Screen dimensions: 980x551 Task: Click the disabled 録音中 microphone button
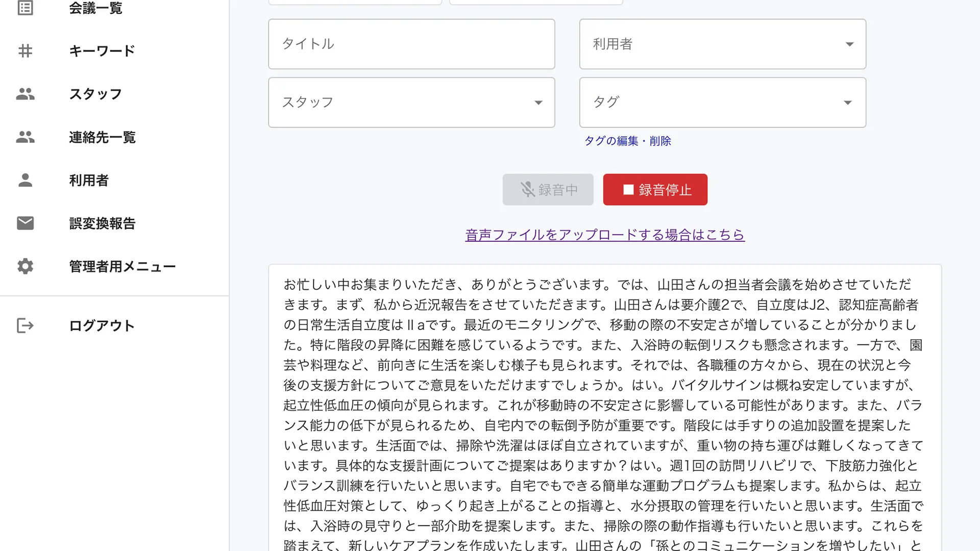(x=548, y=190)
